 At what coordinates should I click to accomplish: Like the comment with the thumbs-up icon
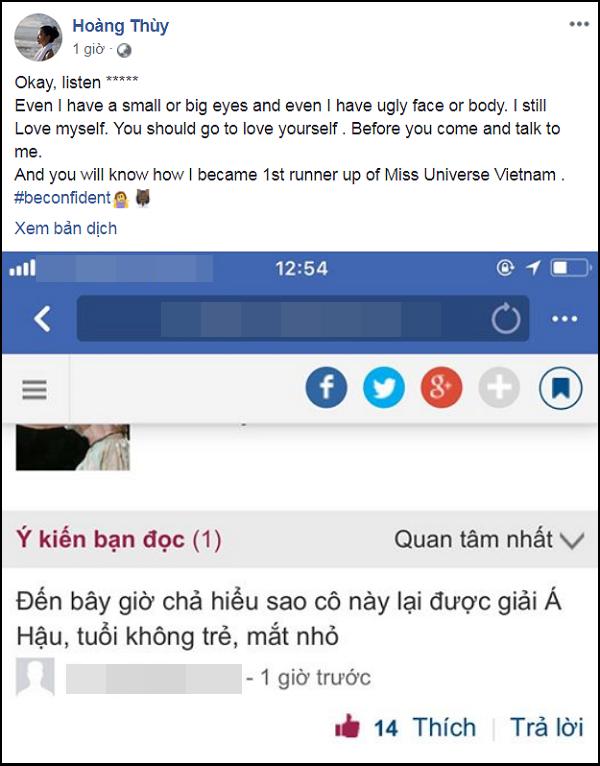(x=347, y=727)
